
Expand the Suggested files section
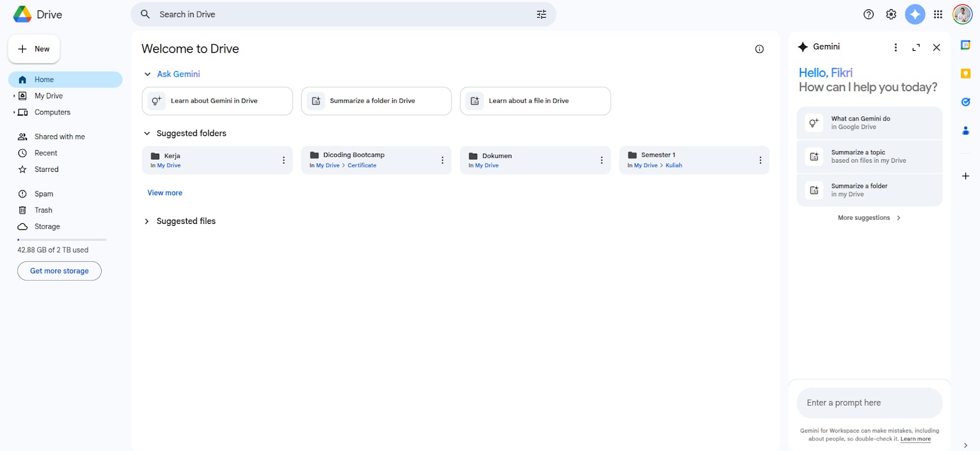point(147,222)
